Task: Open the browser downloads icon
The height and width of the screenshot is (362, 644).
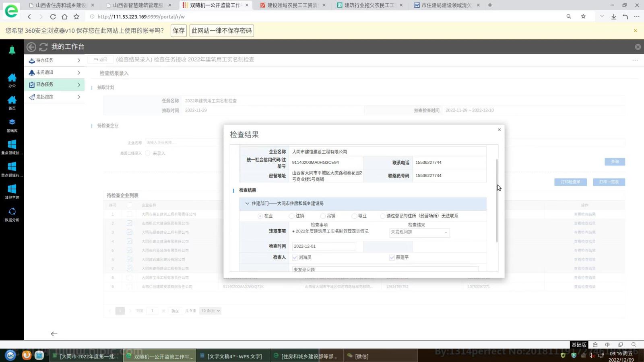Action: click(x=614, y=16)
